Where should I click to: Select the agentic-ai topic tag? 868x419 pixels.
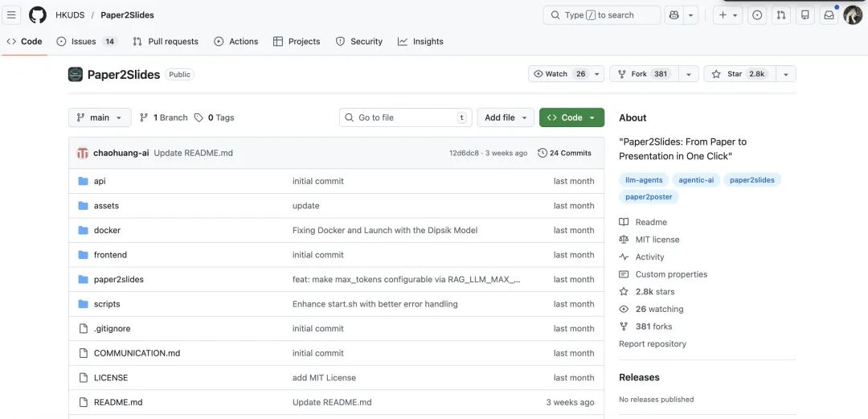696,179
